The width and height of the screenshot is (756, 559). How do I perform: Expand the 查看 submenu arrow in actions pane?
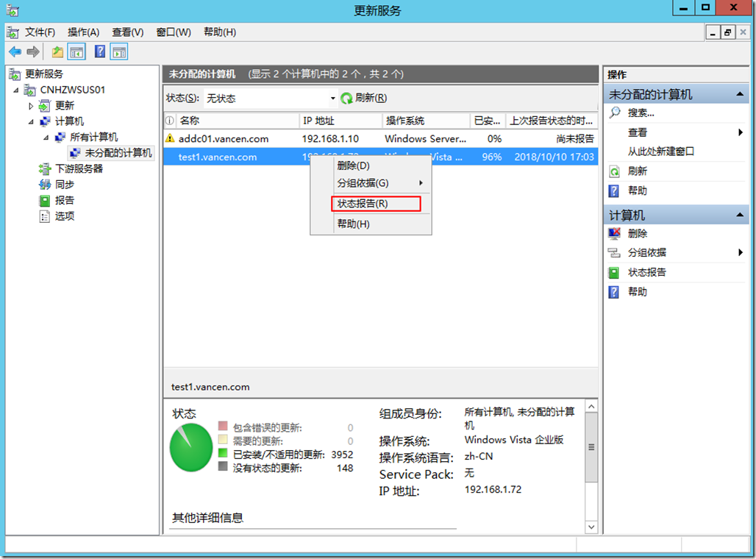coord(741,132)
